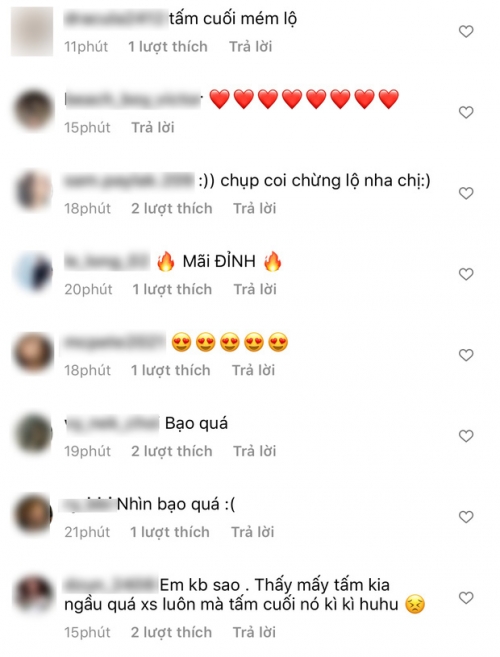Reply to the 'tấm cuối mém lộ' comment
Image resolution: width=500 pixels, height=657 pixels.
click(x=251, y=47)
